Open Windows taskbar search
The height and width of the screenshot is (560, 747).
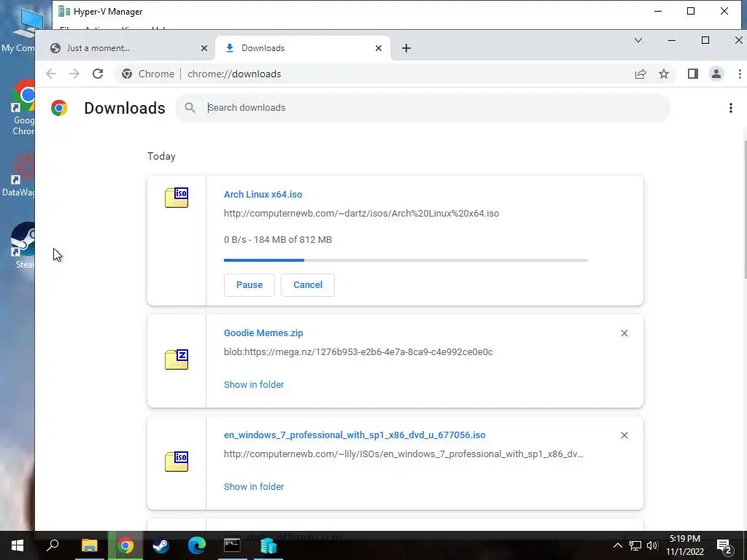53,545
